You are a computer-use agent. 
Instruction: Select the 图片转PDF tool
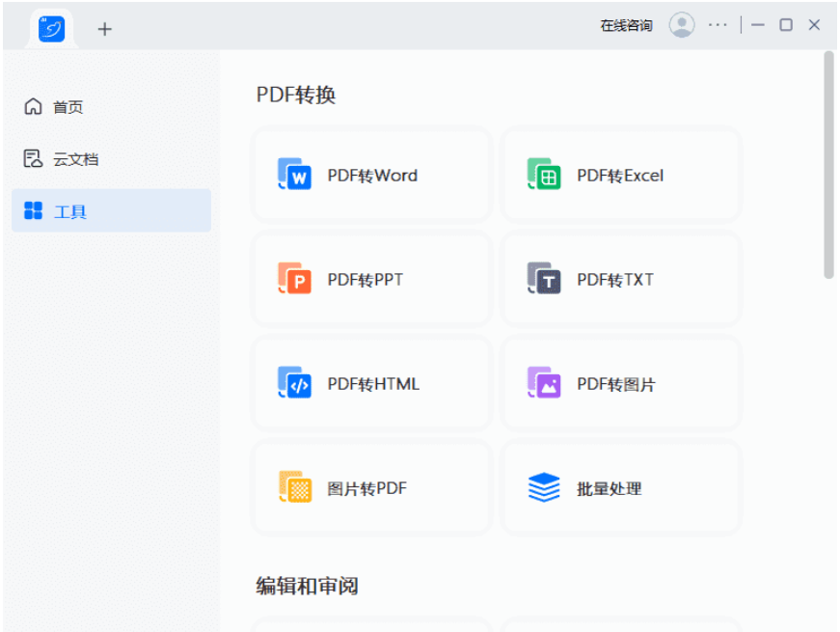pyautogui.click(x=370, y=487)
